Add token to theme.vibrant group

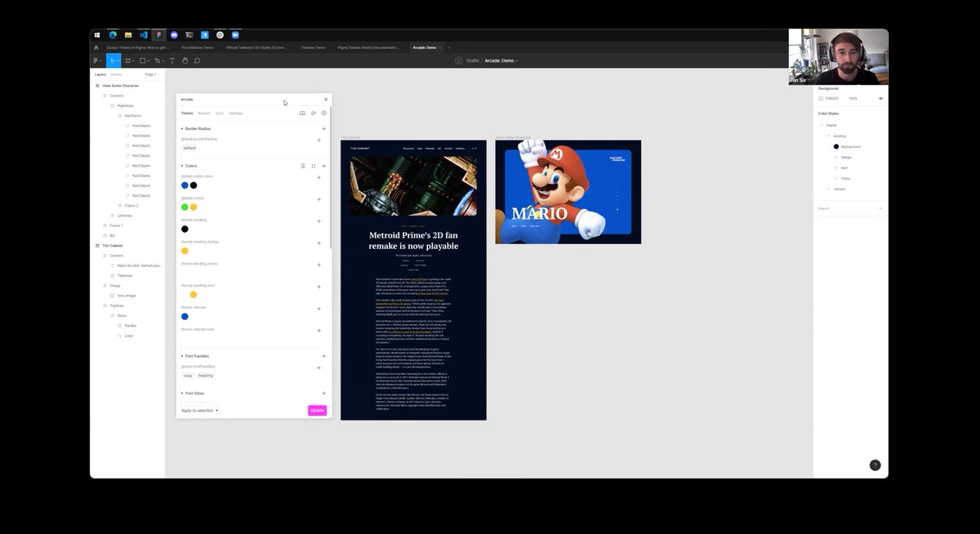(318, 309)
